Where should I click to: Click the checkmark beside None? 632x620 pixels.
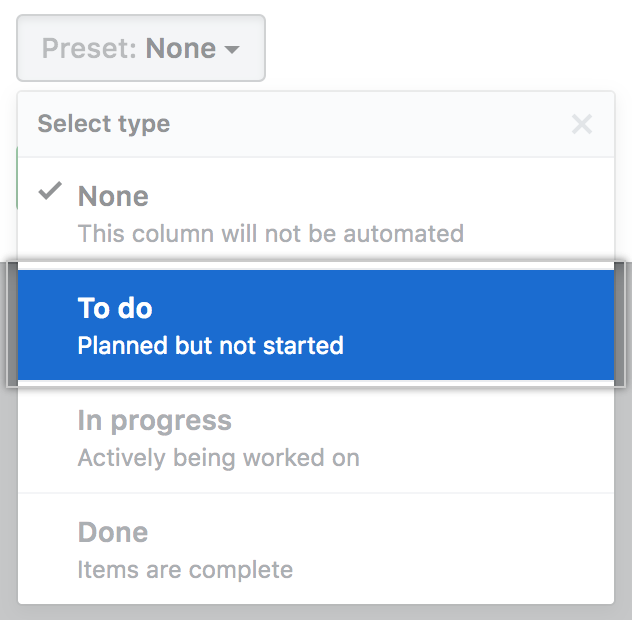(x=50, y=194)
